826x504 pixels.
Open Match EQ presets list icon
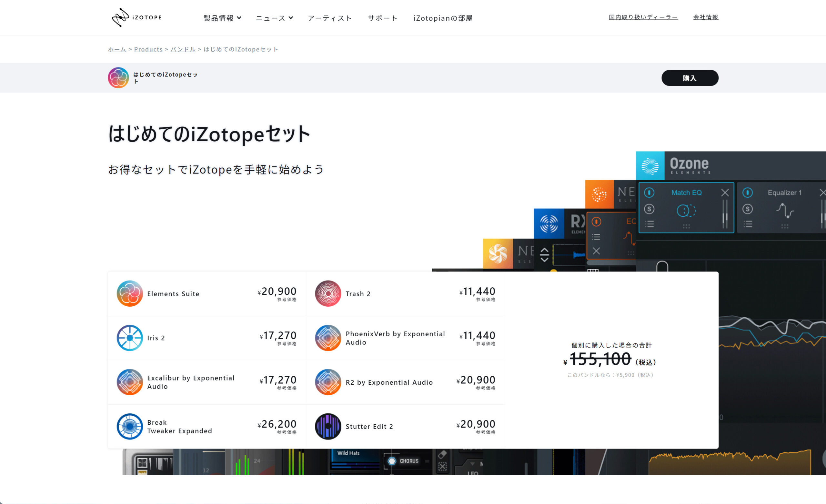click(x=650, y=224)
